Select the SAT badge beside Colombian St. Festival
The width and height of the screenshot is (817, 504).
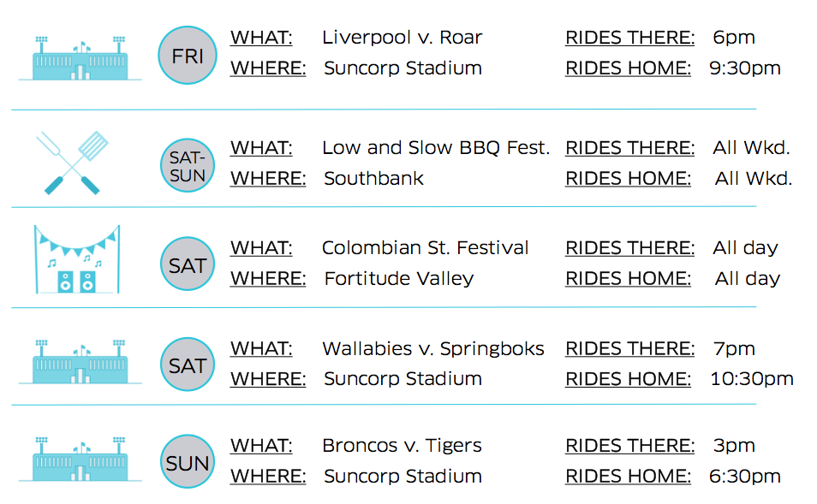point(188,264)
